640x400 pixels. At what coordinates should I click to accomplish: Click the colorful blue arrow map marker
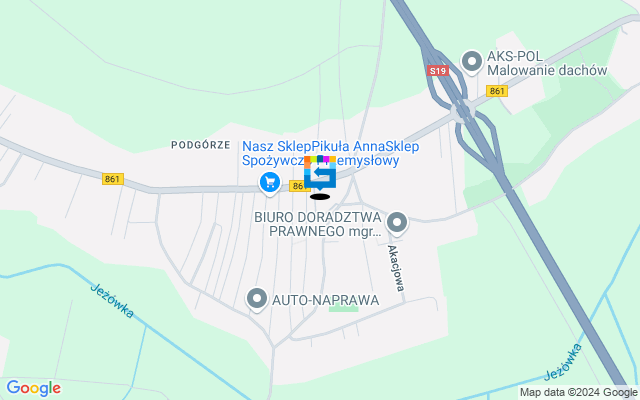pos(320,173)
